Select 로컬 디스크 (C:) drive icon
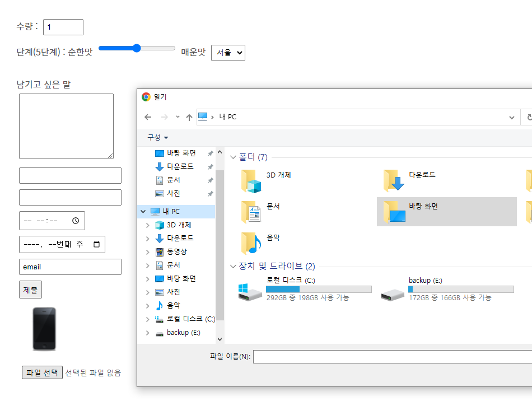Image resolution: width=532 pixels, height=401 pixels. coord(250,292)
